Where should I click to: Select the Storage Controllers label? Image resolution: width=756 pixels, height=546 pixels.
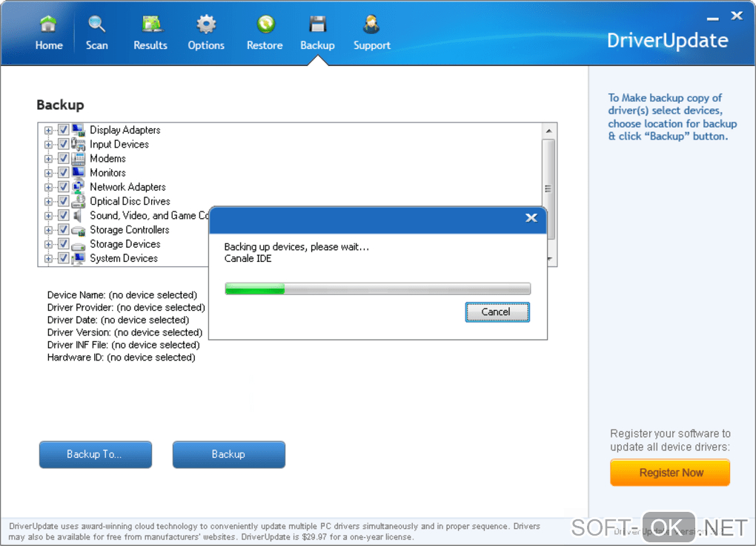pyautogui.click(x=130, y=230)
